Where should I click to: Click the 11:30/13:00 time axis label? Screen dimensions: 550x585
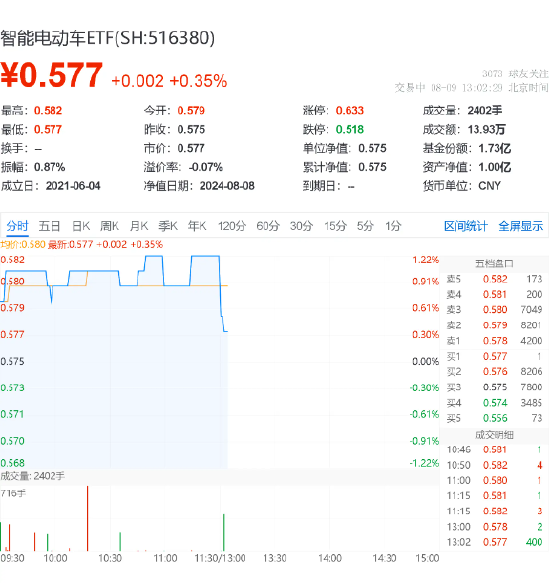[220, 559]
